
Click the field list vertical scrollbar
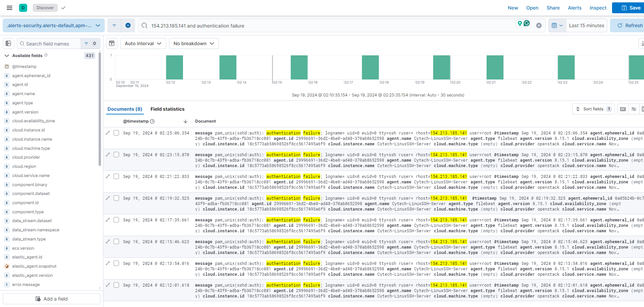tap(100, 109)
